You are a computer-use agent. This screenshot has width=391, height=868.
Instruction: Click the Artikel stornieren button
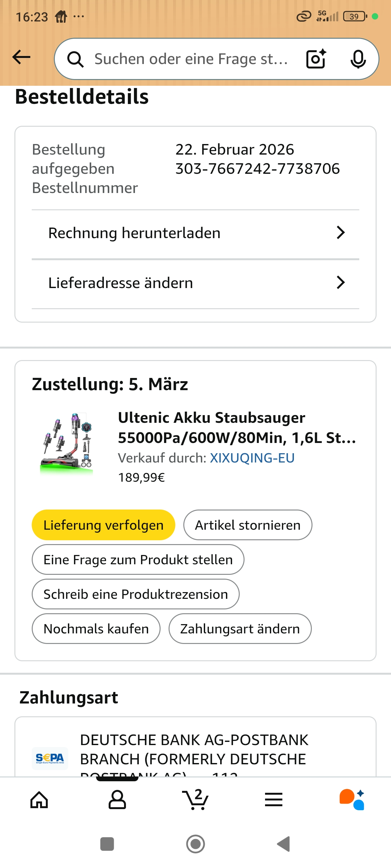[x=248, y=525]
